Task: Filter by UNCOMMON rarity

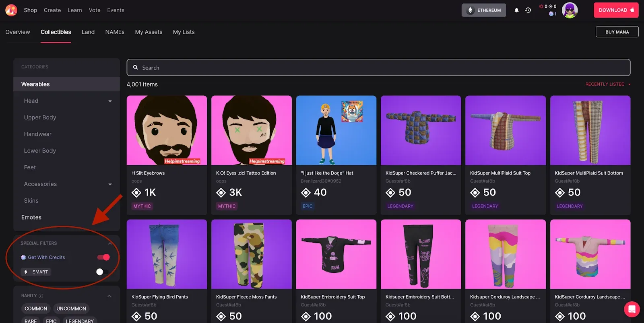Action: 71,309
